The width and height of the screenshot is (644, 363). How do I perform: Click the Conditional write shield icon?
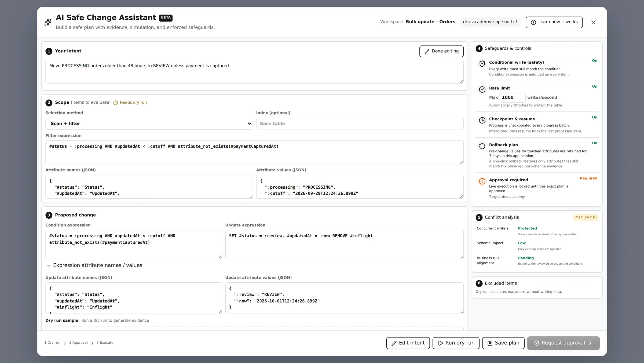pyautogui.click(x=482, y=64)
